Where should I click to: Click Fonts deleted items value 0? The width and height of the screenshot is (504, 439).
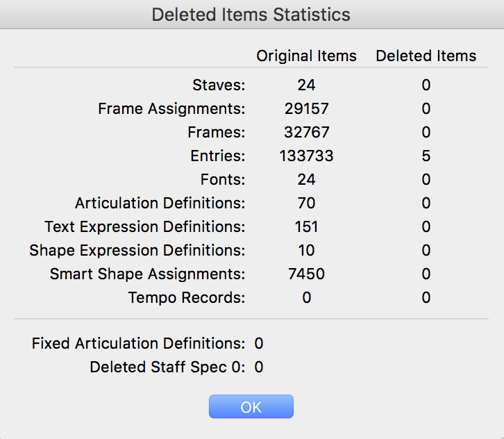click(426, 179)
